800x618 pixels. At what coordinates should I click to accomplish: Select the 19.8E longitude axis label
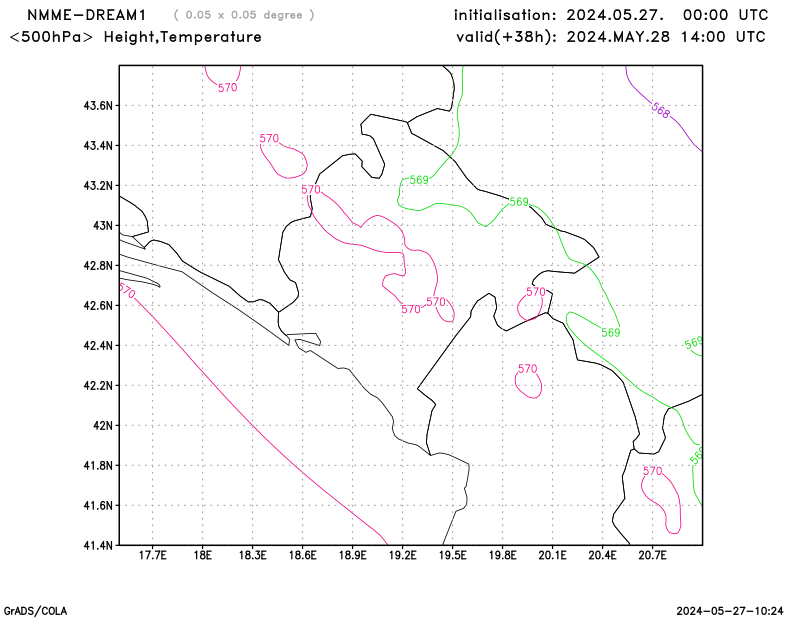point(503,555)
